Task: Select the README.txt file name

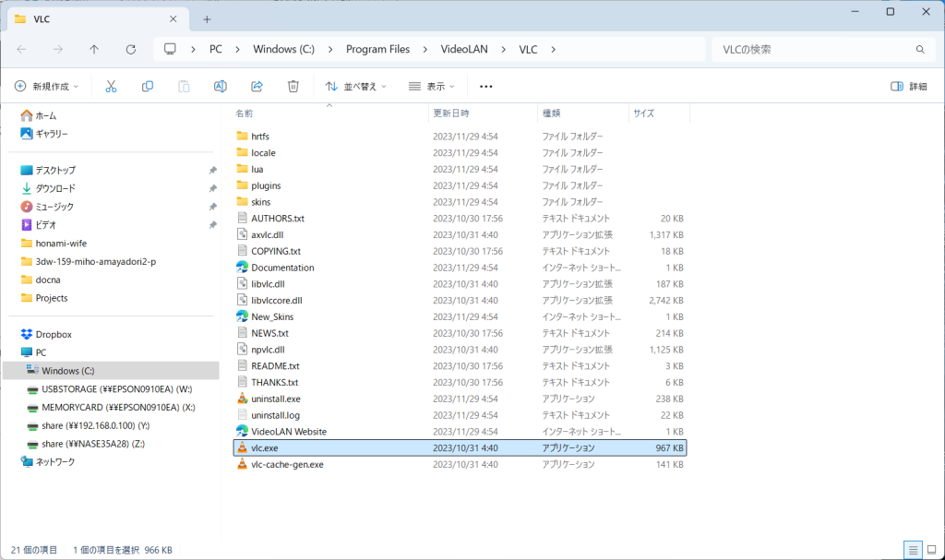Action: [275, 366]
